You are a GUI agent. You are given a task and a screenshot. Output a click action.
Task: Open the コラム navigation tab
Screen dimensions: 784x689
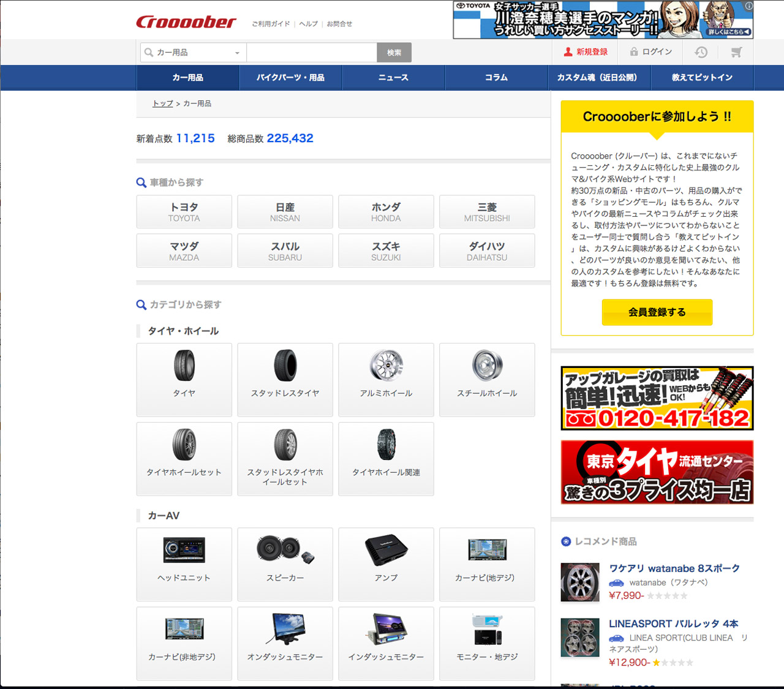click(497, 78)
